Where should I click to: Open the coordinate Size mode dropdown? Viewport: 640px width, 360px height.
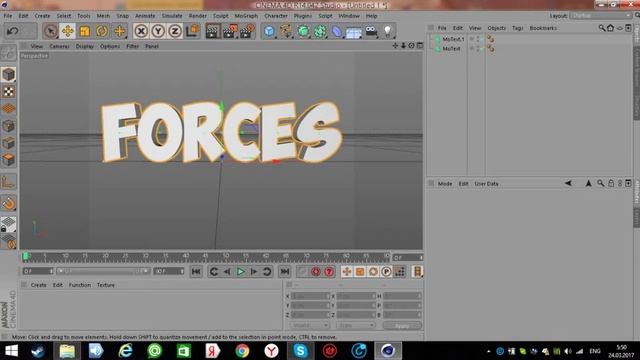click(355, 325)
